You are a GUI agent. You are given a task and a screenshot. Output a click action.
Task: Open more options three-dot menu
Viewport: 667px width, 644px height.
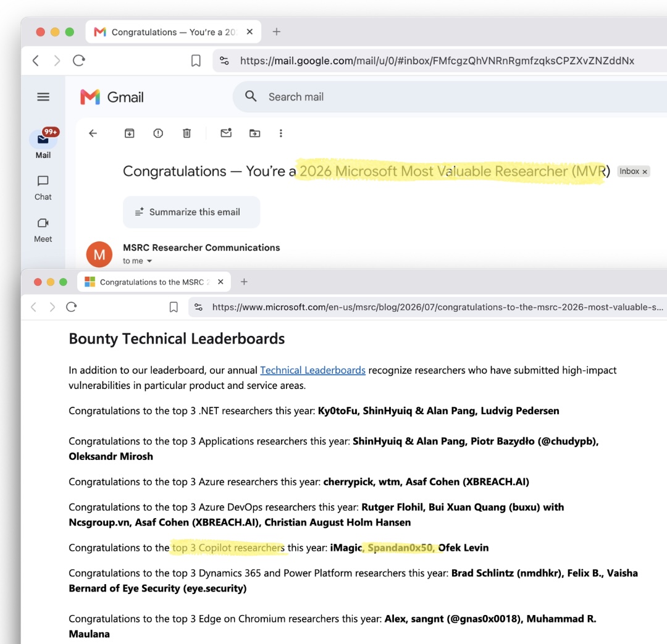click(281, 133)
